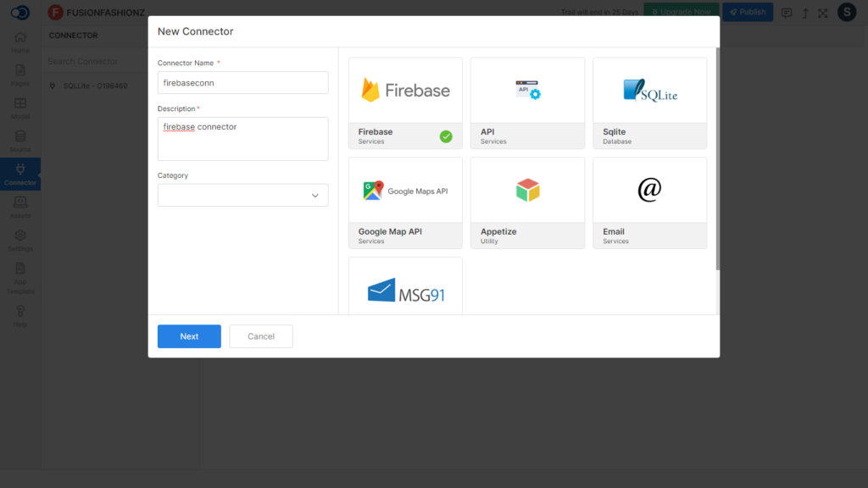Open the Settings gear in sidebar
The width and height of the screenshot is (868, 488).
(20, 241)
